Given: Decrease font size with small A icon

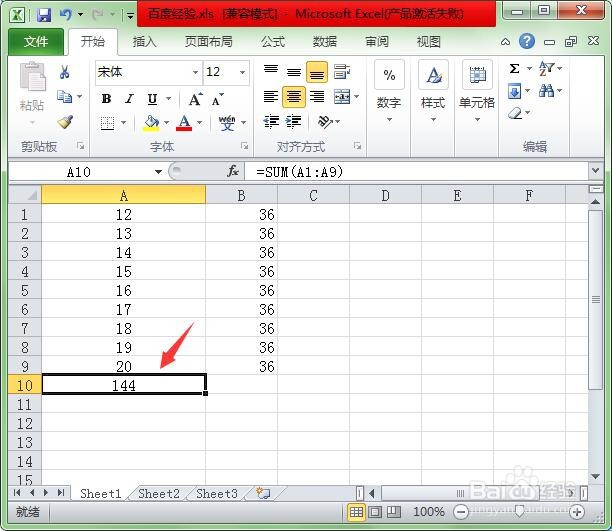Looking at the screenshot, I should [217, 100].
